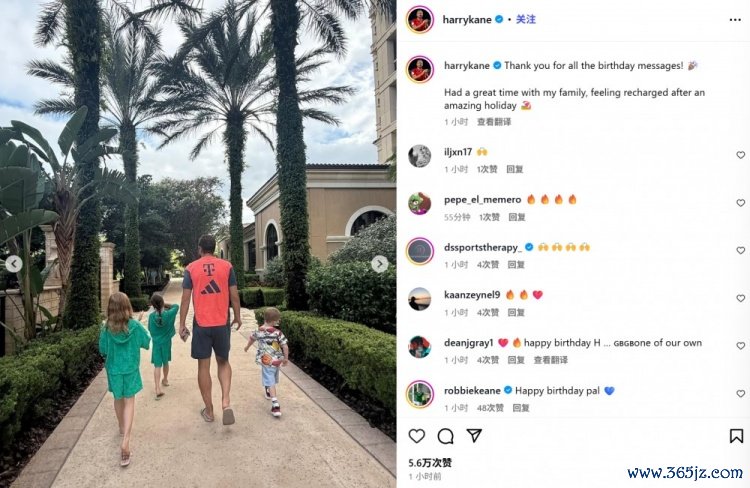Like the comment by iljxn17
Image resolution: width=750 pixels, height=488 pixels.
coord(740,155)
